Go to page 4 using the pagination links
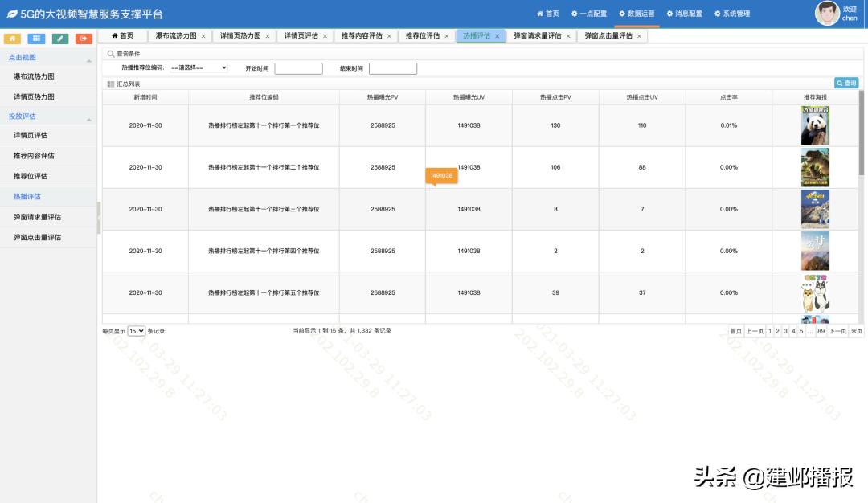 pyautogui.click(x=792, y=329)
